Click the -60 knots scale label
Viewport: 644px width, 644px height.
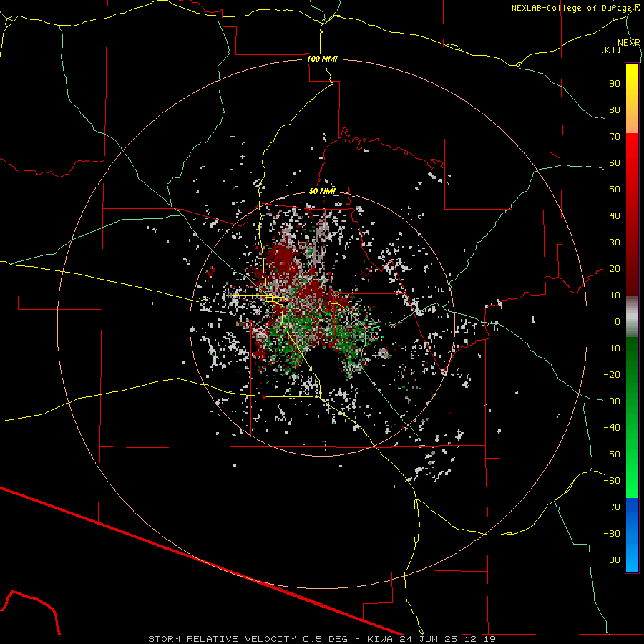point(612,481)
